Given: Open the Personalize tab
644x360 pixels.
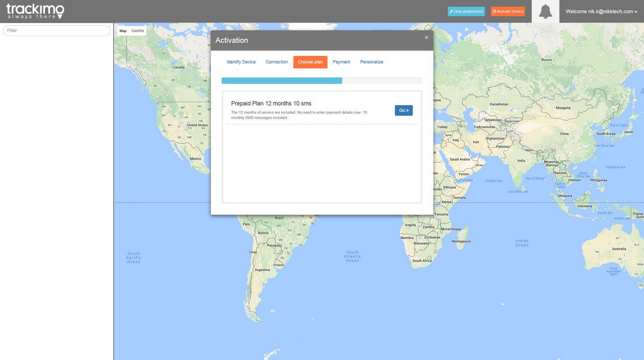Looking at the screenshot, I should point(372,62).
